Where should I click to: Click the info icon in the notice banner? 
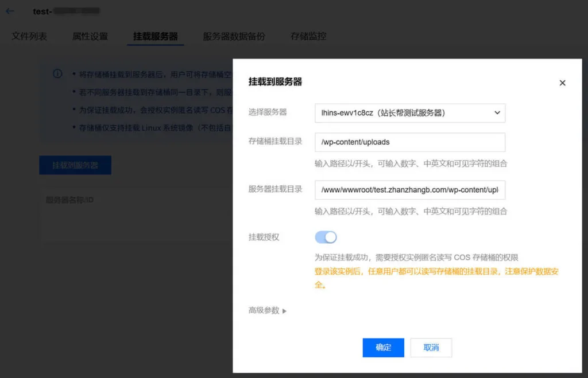click(x=56, y=73)
